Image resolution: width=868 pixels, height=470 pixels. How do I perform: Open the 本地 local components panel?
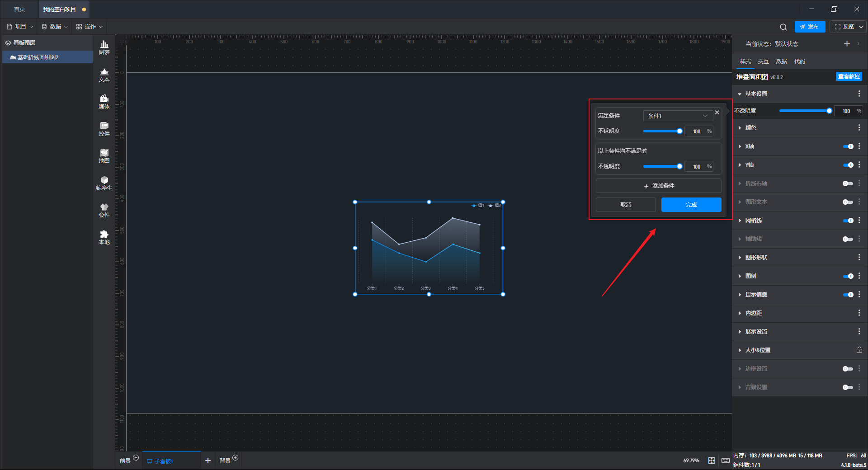[x=104, y=237]
